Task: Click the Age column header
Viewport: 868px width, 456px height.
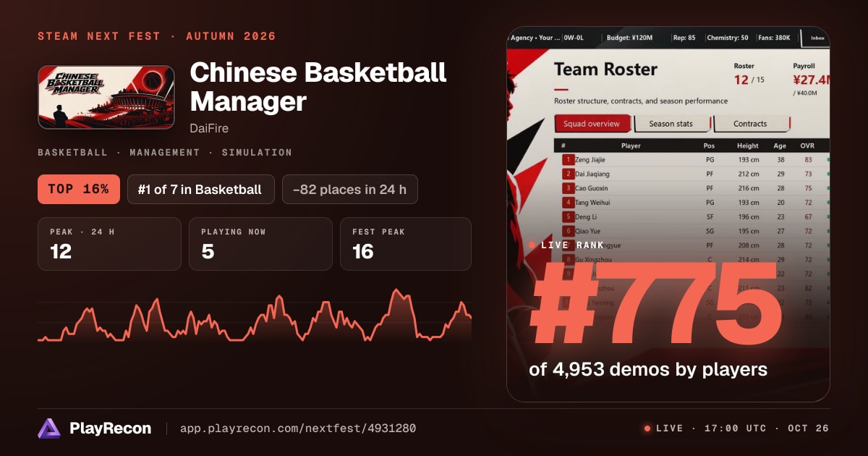Action: (x=780, y=145)
